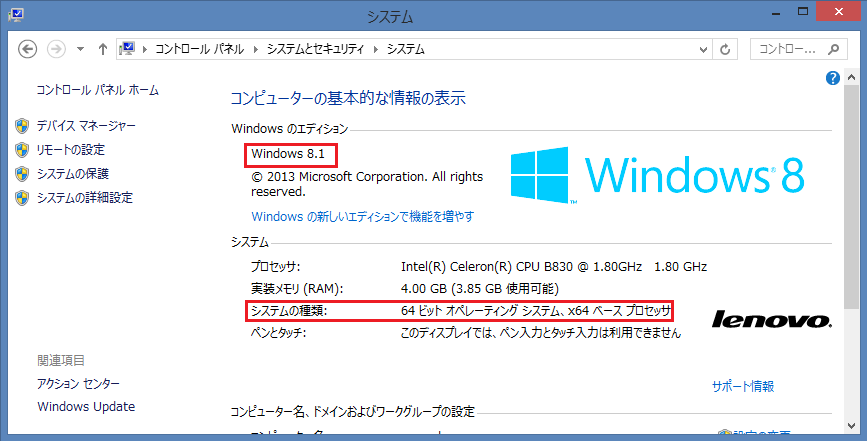Click ペンとタッチ: label
867x441 pixels.
279,333
